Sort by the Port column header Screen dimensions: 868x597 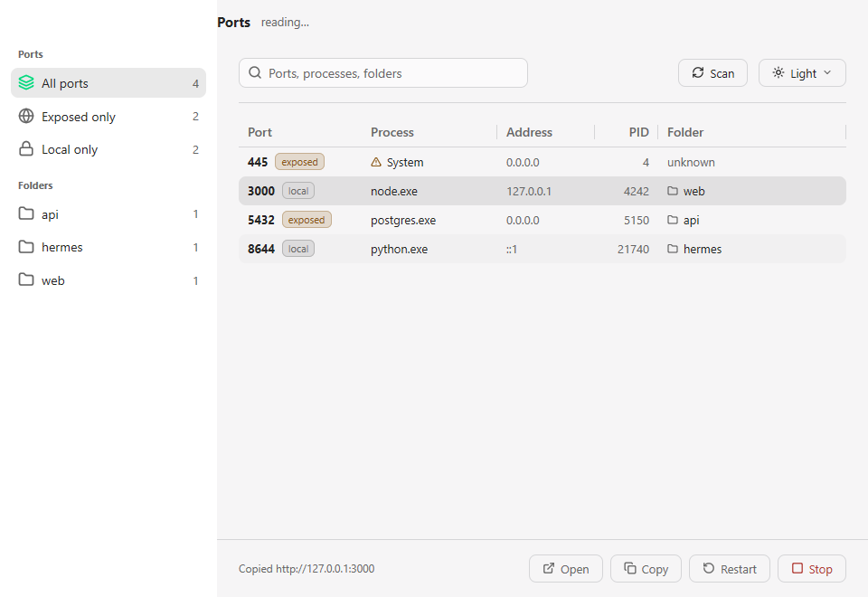pos(259,132)
